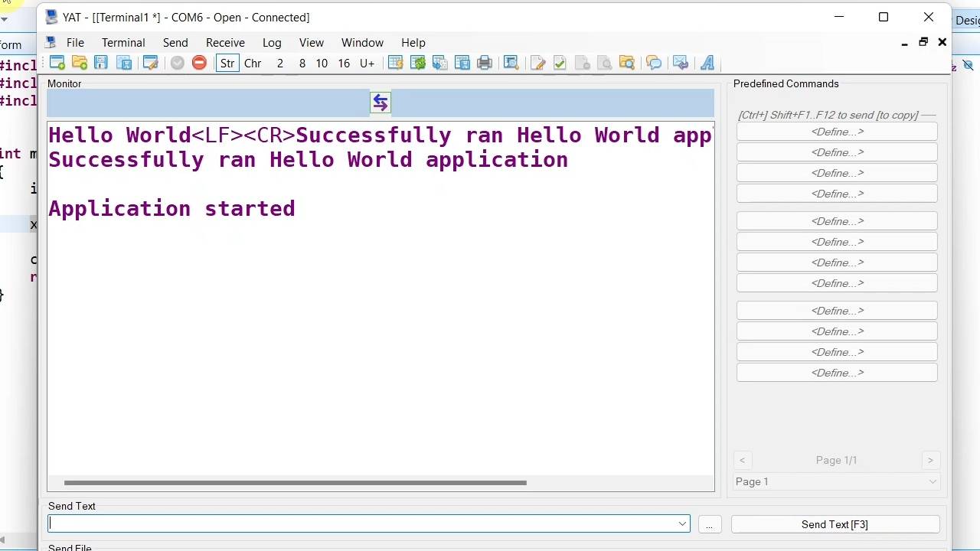Image resolution: width=980 pixels, height=551 pixels.
Task: Click the Save Terminal floppy icon
Action: tap(101, 63)
